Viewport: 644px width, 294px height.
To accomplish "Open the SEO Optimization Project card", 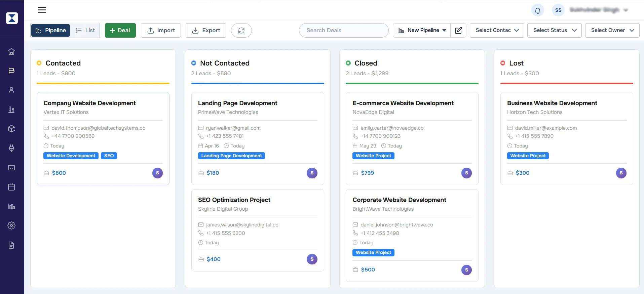I will click(234, 200).
